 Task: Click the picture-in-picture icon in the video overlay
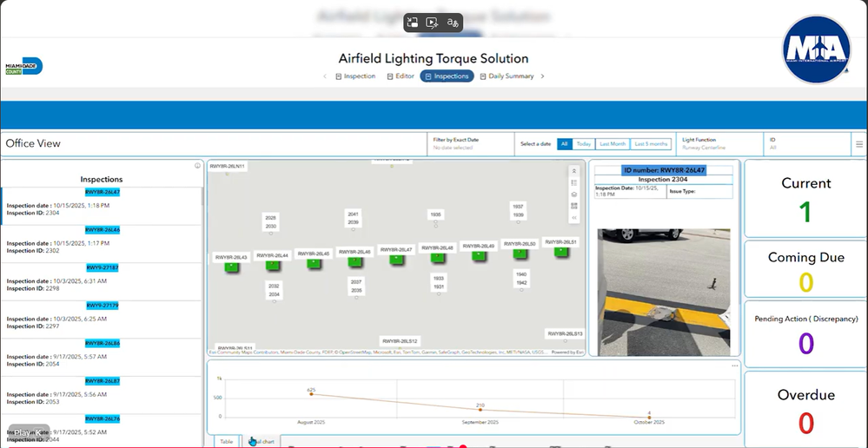point(412,23)
